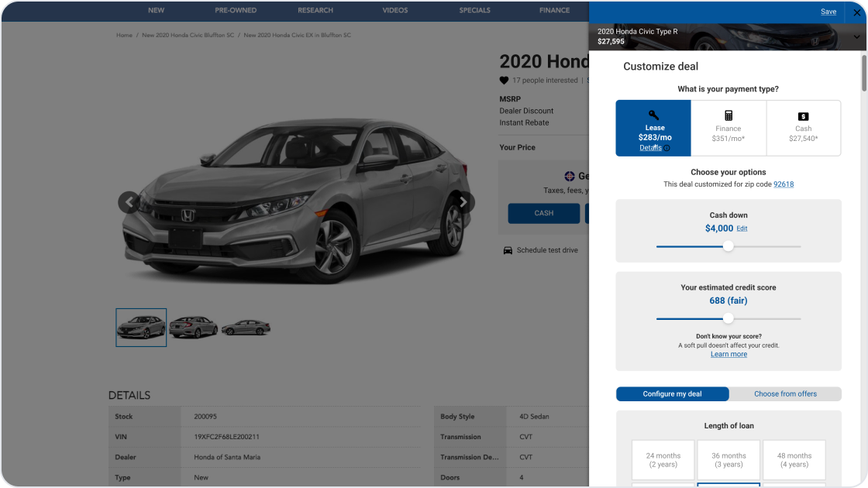
Task: Open the SPECIALS navigation menu
Action: (474, 10)
